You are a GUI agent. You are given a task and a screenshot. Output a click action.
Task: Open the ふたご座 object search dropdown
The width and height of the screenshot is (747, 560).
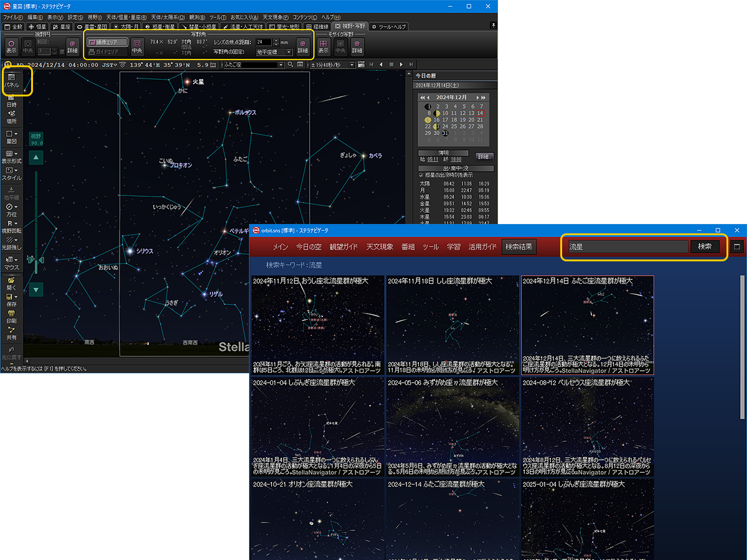coord(281,64)
